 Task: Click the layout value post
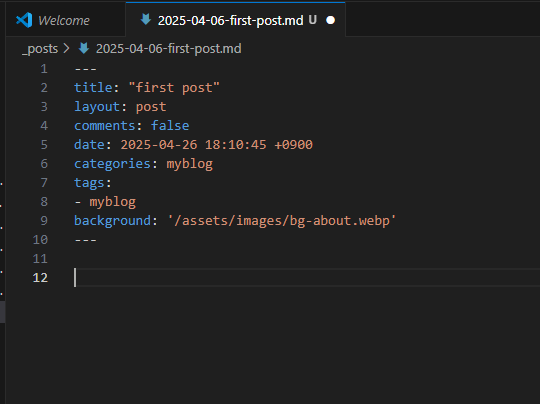[x=151, y=107]
